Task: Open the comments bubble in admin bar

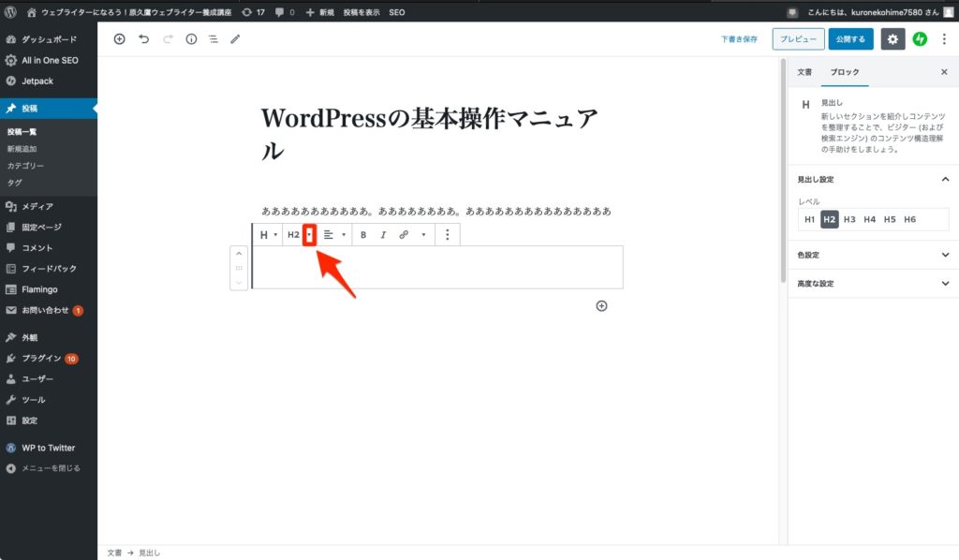Action: point(285,12)
